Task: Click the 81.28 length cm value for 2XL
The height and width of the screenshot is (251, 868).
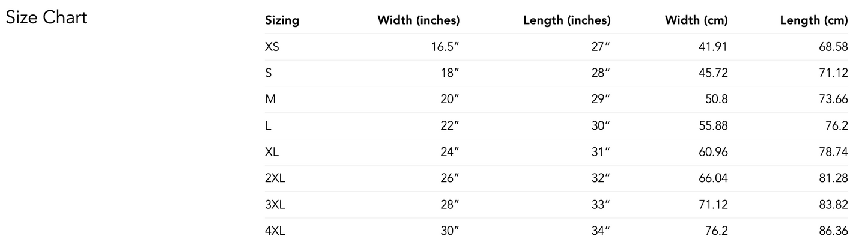Action: pos(833,179)
